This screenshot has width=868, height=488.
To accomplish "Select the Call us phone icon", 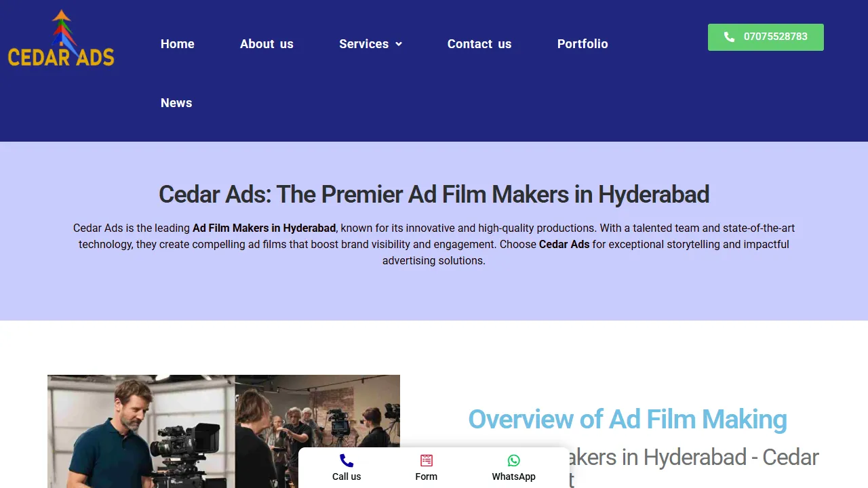I will [346, 460].
